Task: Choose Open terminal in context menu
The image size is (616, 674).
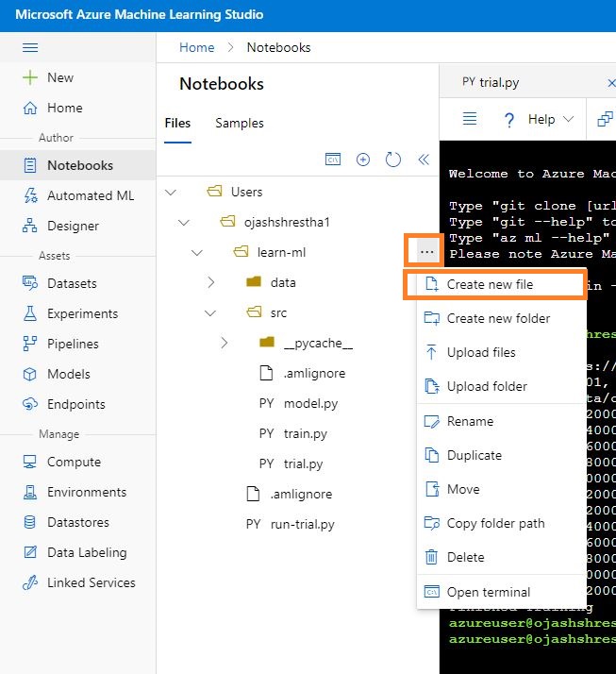Action: (x=501, y=592)
